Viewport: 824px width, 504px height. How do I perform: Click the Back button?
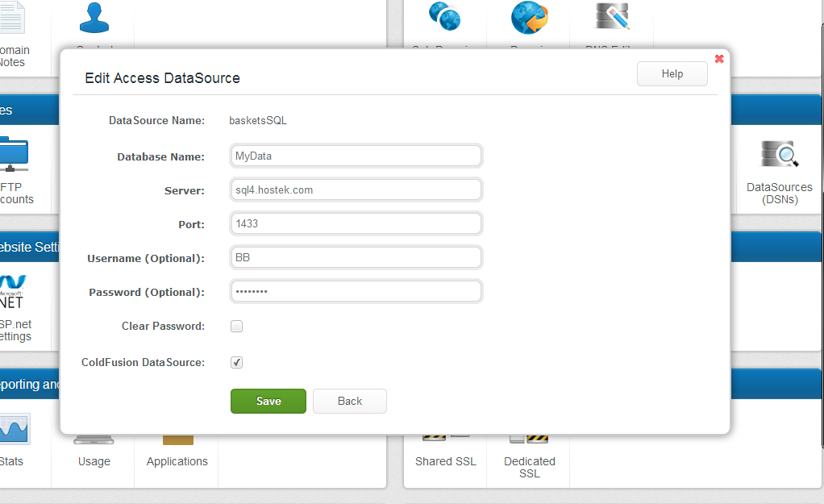(x=349, y=401)
